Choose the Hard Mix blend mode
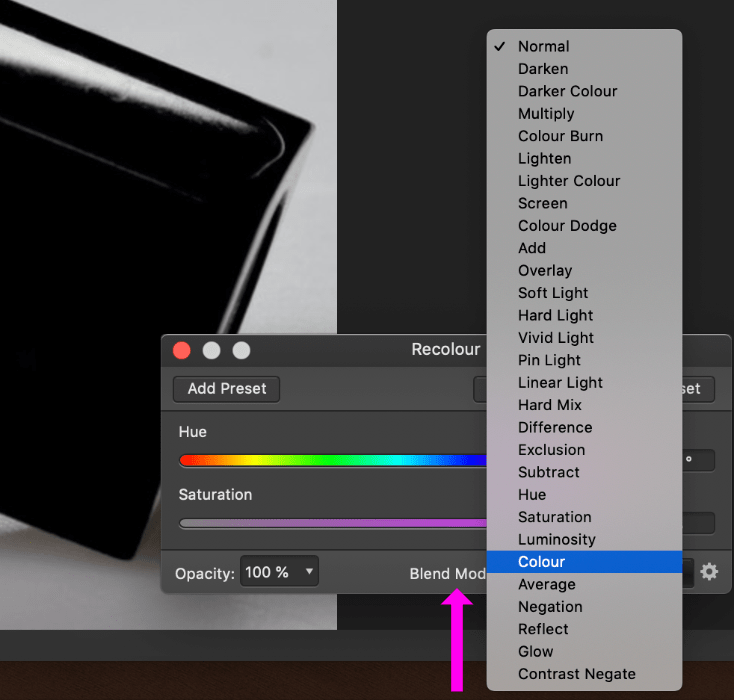This screenshot has width=734, height=700. pyautogui.click(x=549, y=405)
